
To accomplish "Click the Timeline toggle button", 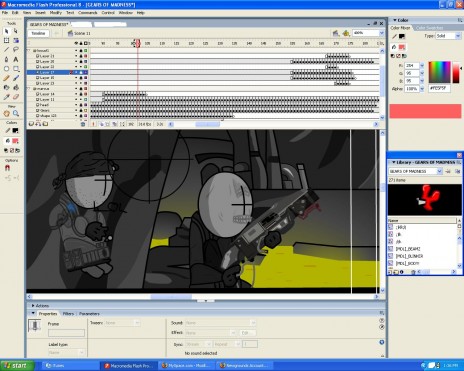I will [x=38, y=33].
